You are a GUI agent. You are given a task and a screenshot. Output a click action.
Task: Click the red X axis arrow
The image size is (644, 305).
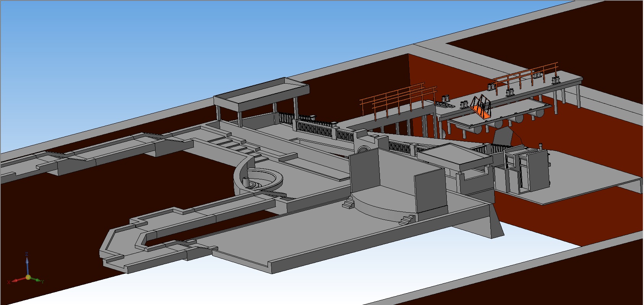[15, 280]
